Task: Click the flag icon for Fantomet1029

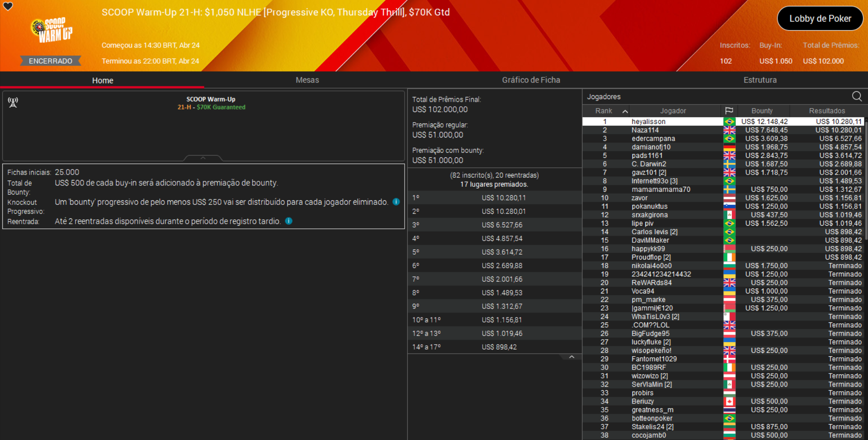Action: coord(729,359)
